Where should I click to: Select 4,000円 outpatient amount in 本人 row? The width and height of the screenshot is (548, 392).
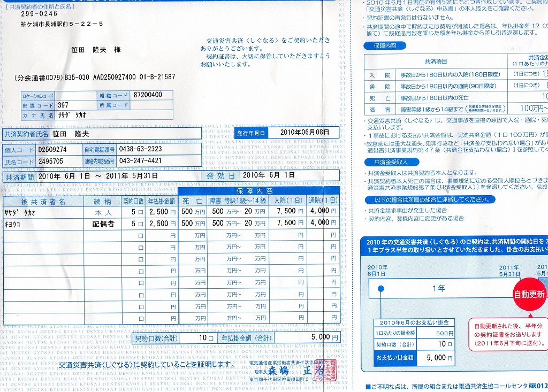tap(323, 211)
